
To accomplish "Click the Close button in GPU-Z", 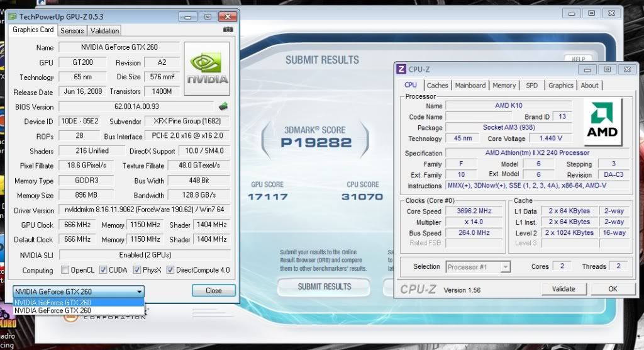I will click(x=214, y=290).
